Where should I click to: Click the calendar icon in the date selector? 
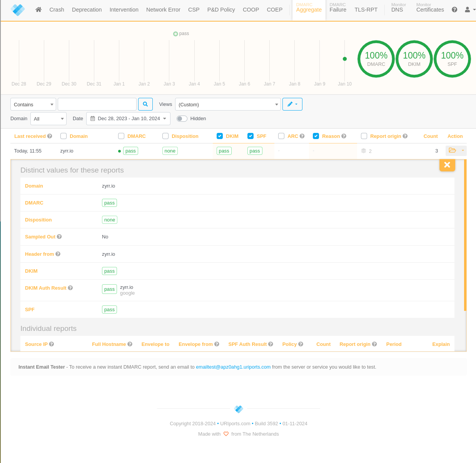click(x=92, y=119)
